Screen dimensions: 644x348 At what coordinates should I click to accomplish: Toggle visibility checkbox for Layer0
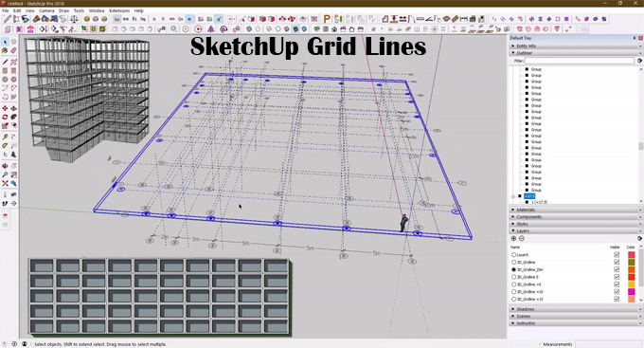click(x=617, y=255)
